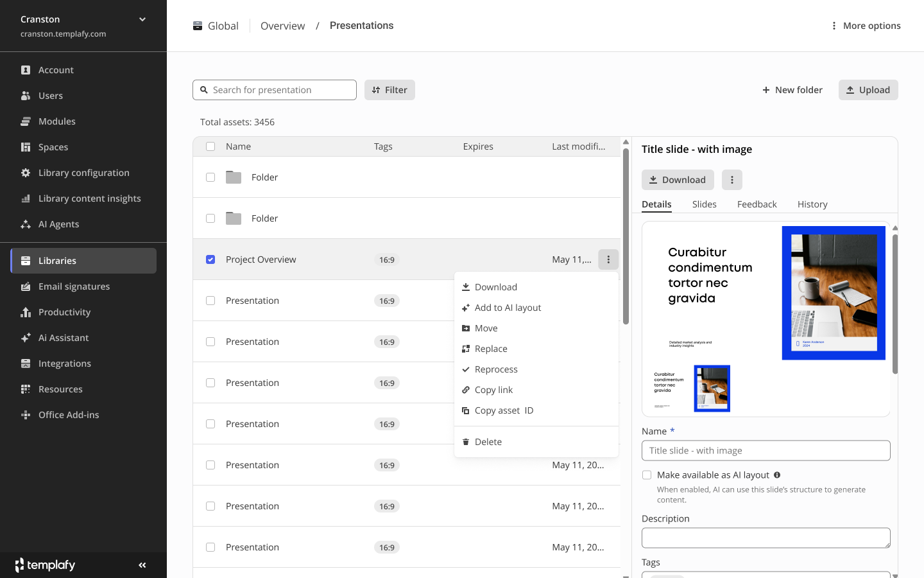
Task: Click the Integrations icon
Action: click(26, 363)
